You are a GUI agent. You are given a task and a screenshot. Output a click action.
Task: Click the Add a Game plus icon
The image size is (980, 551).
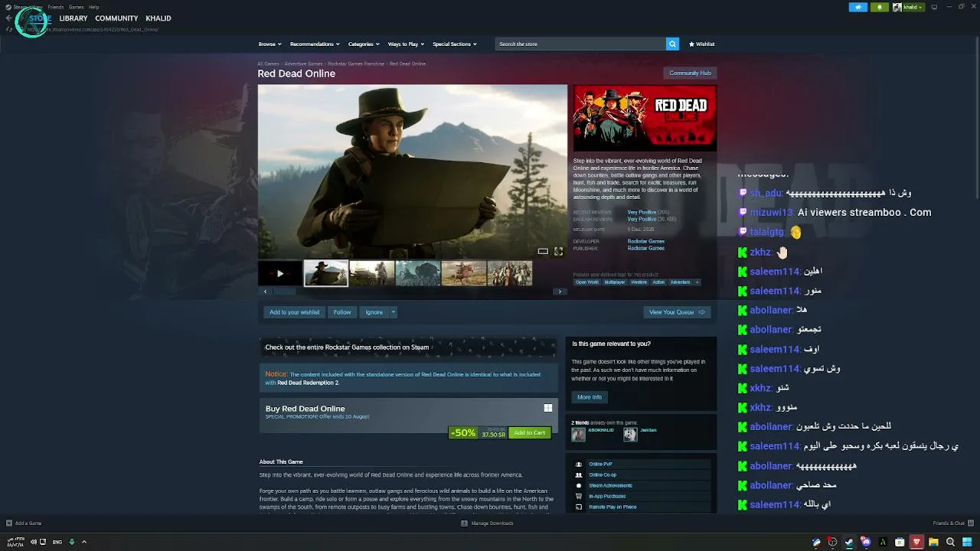[9, 523]
